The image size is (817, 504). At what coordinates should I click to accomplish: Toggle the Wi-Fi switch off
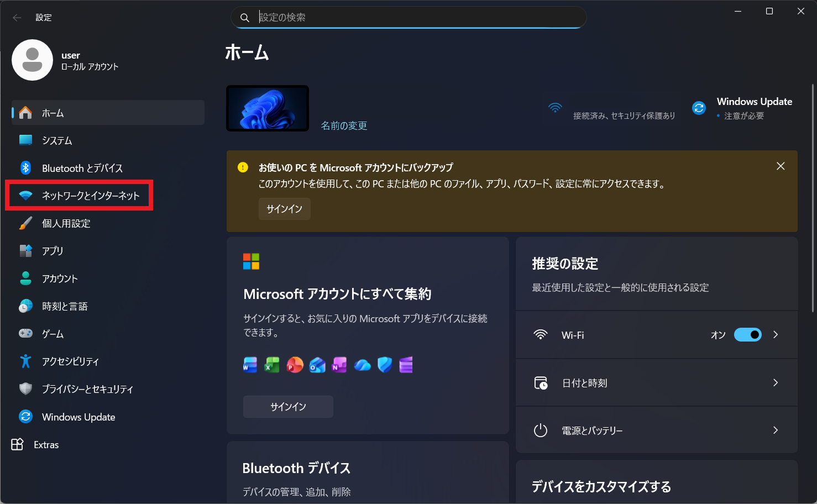(x=747, y=335)
